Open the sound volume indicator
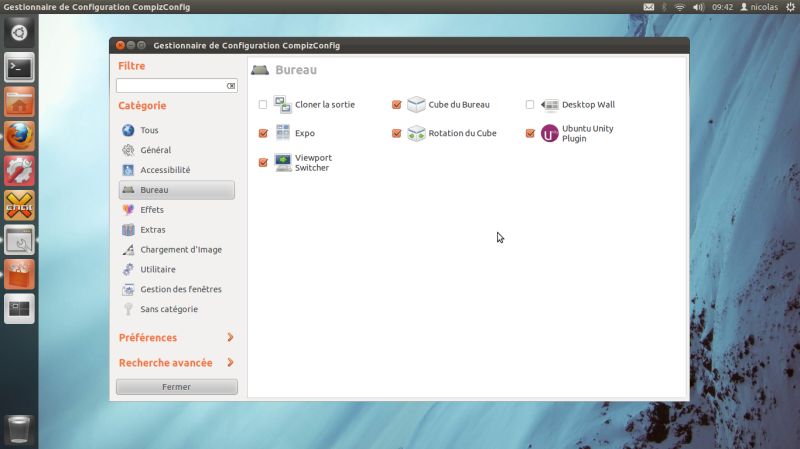 click(698, 7)
